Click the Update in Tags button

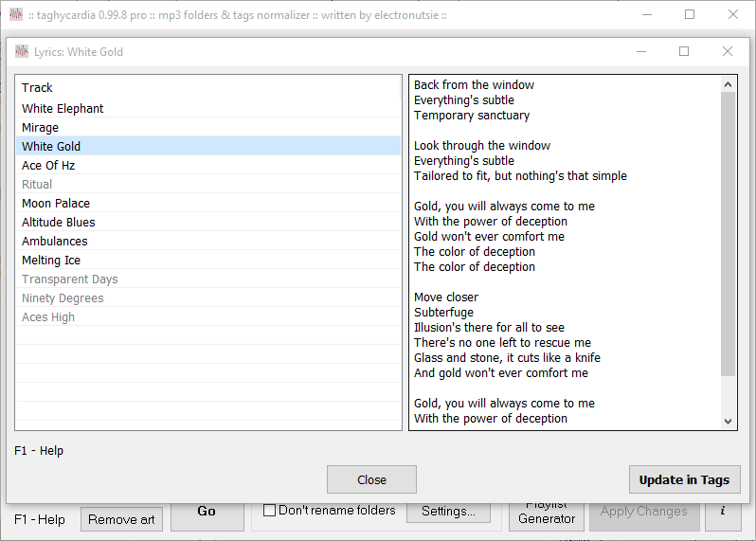click(684, 479)
